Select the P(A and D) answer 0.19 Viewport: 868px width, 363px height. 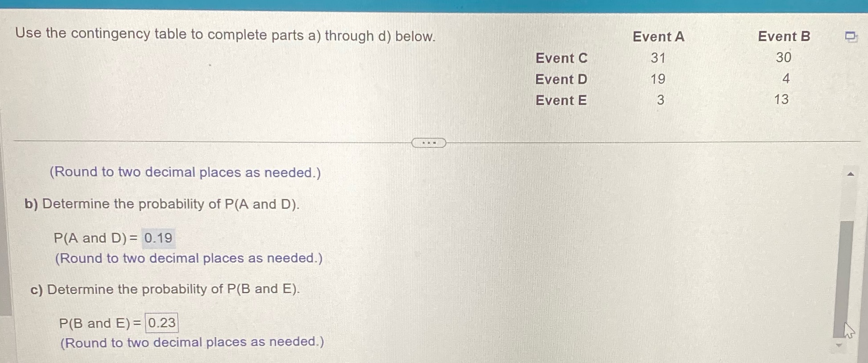[158, 238]
